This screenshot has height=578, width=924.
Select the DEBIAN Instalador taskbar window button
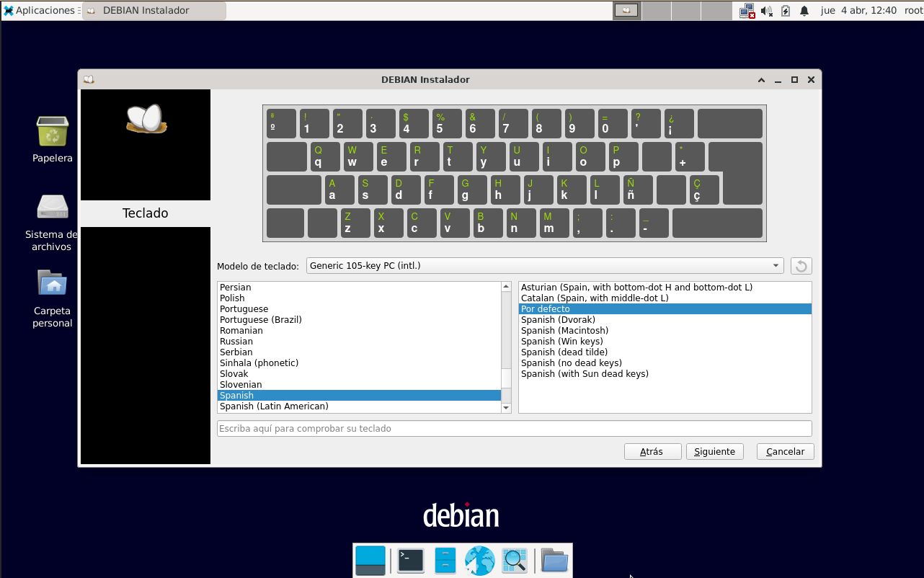(x=154, y=10)
